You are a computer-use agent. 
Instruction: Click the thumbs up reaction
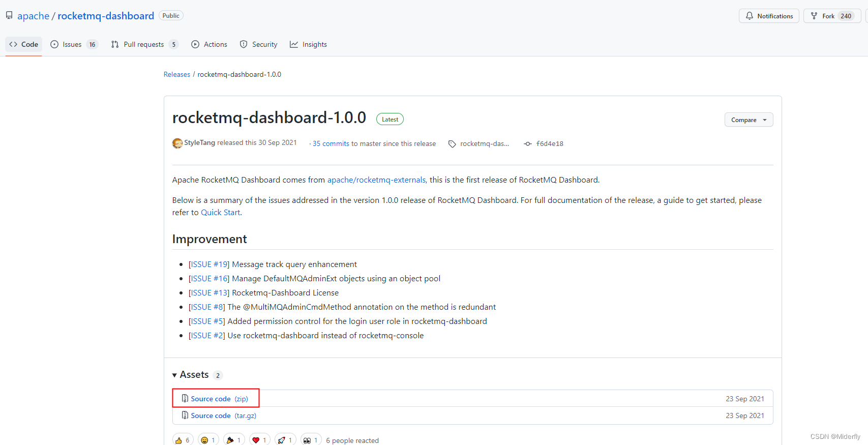(x=183, y=440)
